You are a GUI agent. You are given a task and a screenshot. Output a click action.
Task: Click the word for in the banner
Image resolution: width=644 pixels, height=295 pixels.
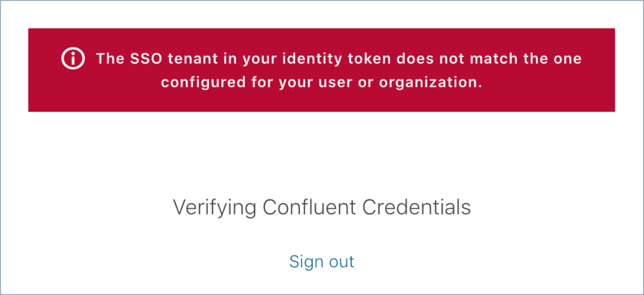click(x=259, y=83)
